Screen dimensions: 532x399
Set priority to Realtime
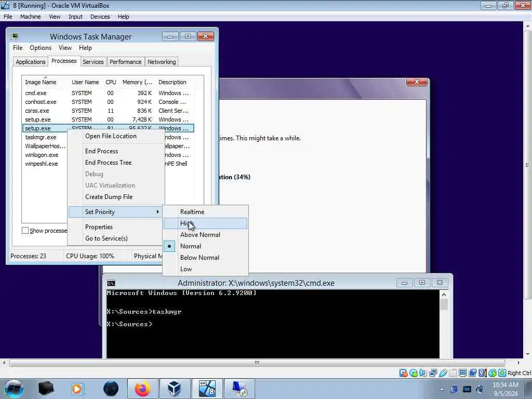(x=205, y=212)
